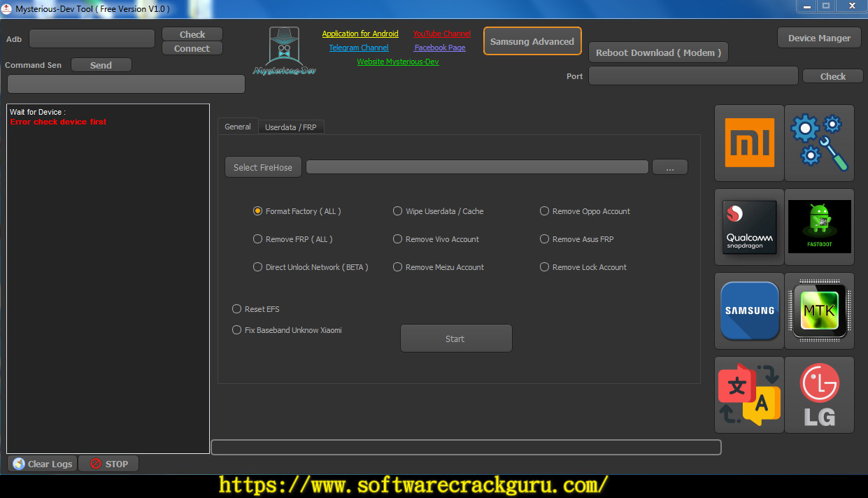Choose Remove Oppo Account option

coord(585,211)
